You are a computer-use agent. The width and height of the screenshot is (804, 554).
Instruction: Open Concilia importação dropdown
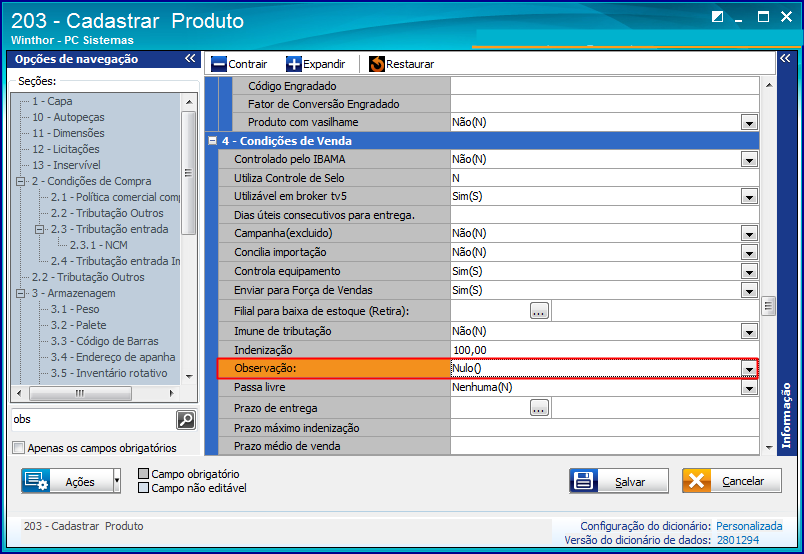pyautogui.click(x=749, y=252)
